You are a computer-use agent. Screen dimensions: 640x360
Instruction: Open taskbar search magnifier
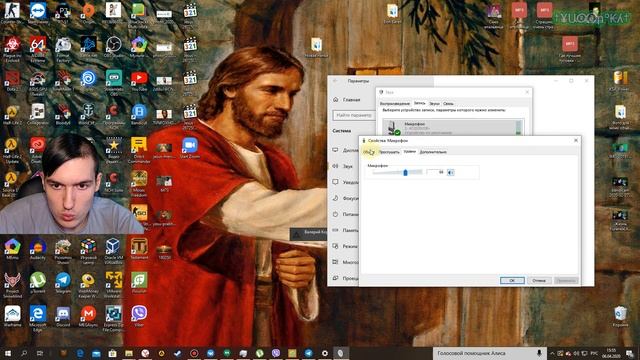point(24,353)
